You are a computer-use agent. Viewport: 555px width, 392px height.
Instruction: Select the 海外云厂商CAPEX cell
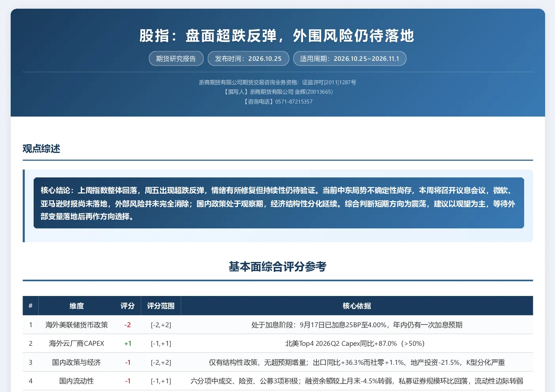pos(76,343)
